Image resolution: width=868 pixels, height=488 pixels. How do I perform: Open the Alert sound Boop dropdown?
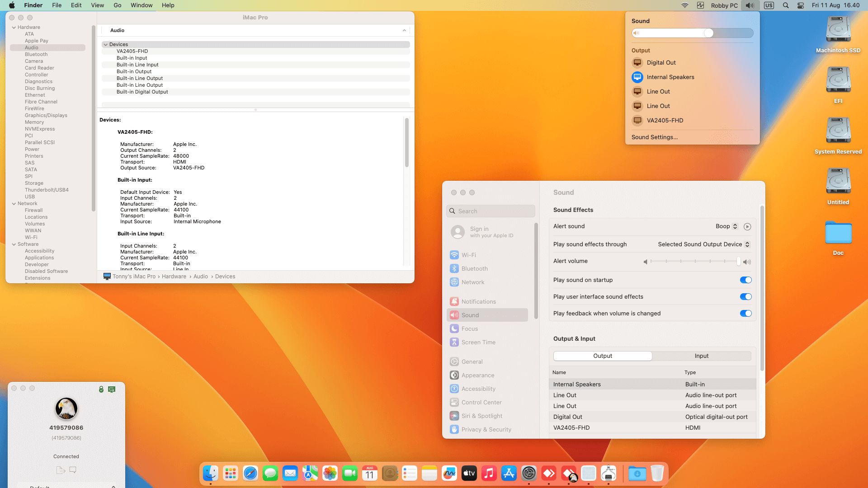coord(726,226)
